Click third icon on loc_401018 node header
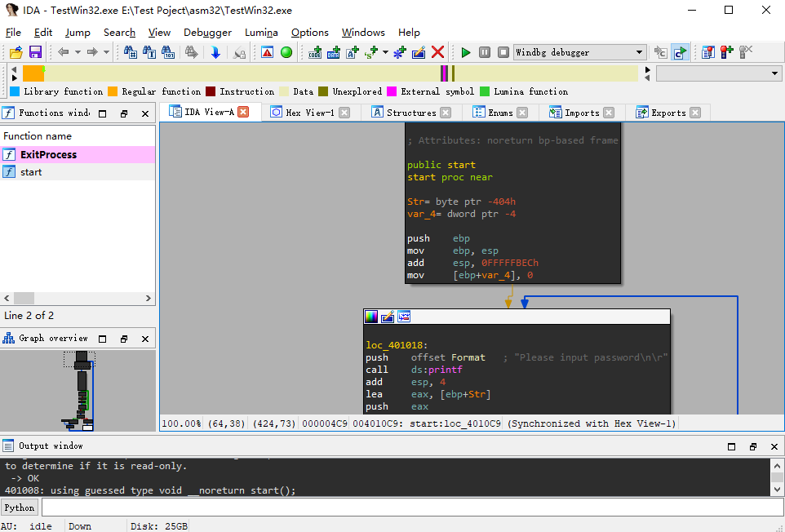 click(404, 317)
